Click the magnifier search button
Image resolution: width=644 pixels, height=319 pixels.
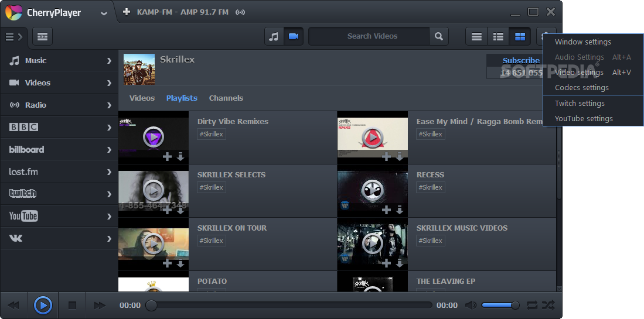coord(439,36)
